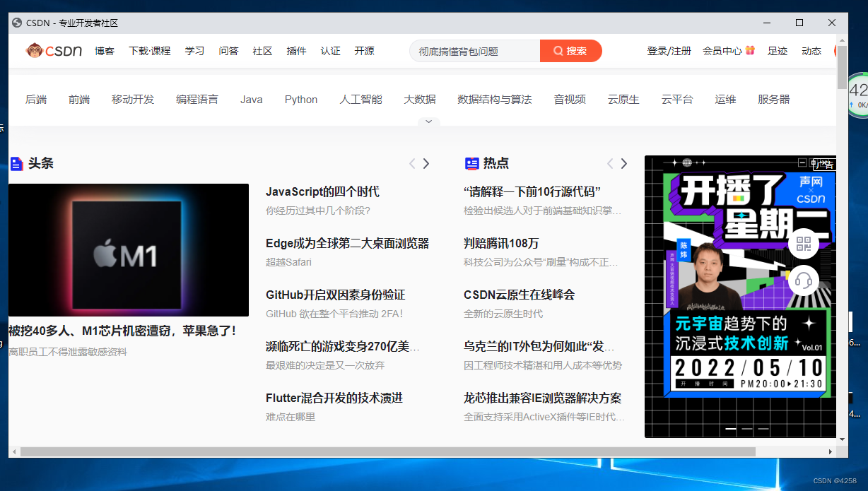Click the search box with 彻底搞懂背包问题
Image resolution: width=868 pixels, height=491 pixels.
pos(475,51)
